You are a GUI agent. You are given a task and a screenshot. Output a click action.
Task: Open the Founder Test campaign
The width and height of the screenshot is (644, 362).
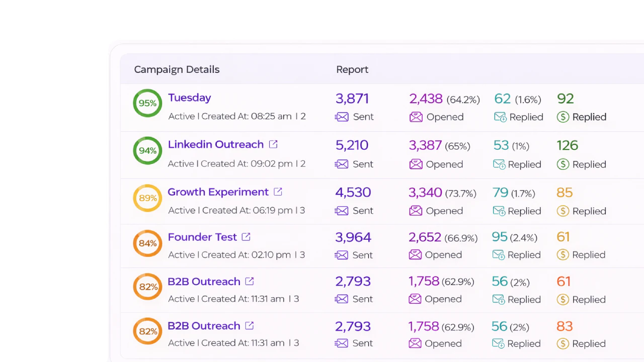tap(202, 237)
